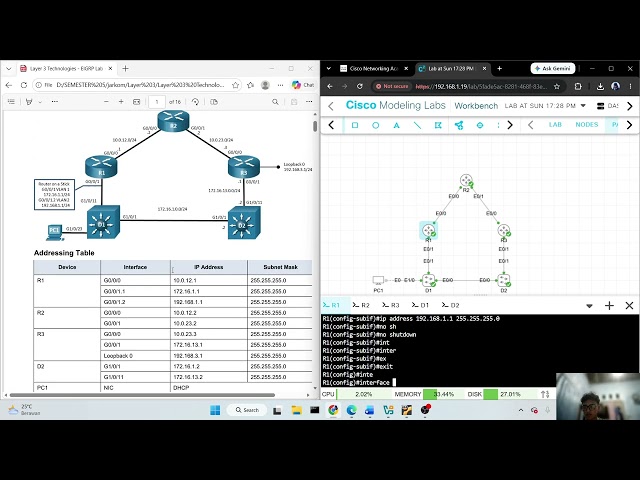Open the LAB panel tab
Screen dimensions: 640x480
pyautogui.click(x=555, y=124)
